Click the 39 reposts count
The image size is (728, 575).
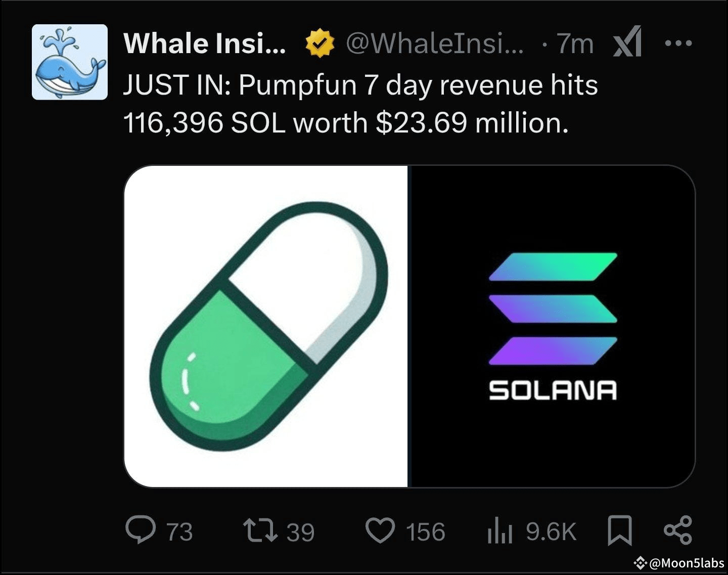point(300,532)
